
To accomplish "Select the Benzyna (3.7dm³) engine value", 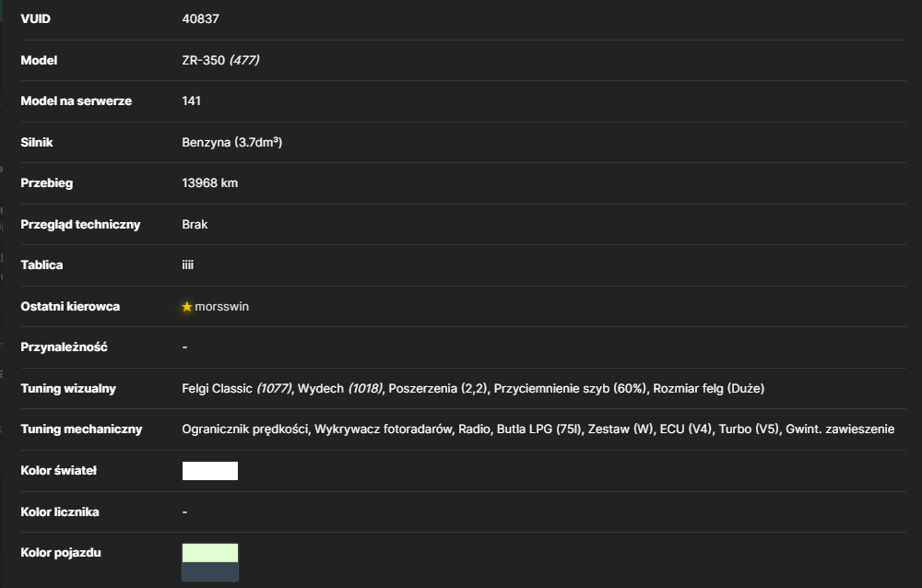I will tap(232, 142).
